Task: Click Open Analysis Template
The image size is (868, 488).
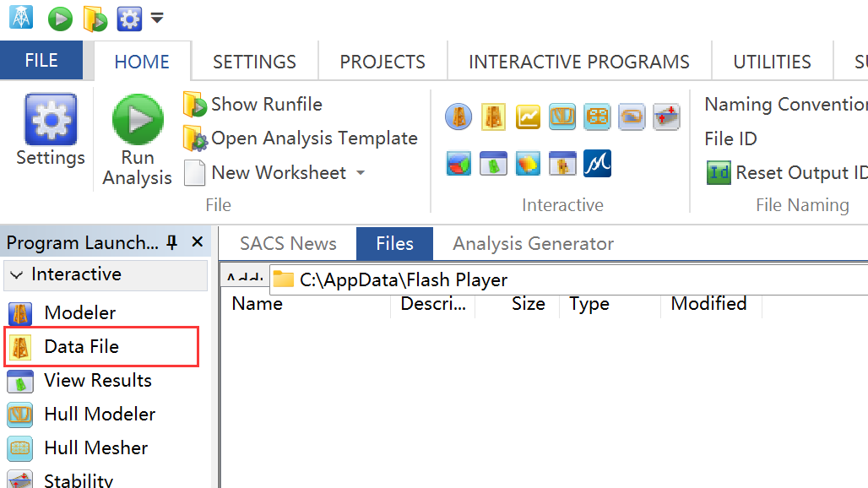Action: [313, 138]
